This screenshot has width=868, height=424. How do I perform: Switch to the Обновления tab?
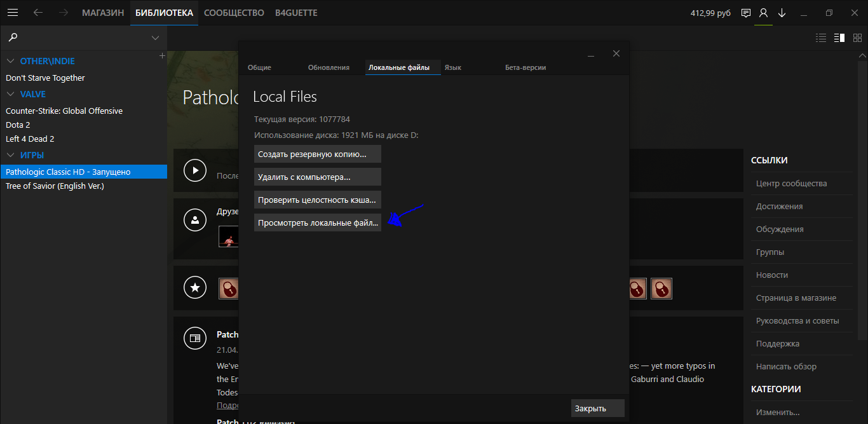tap(329, 67)
